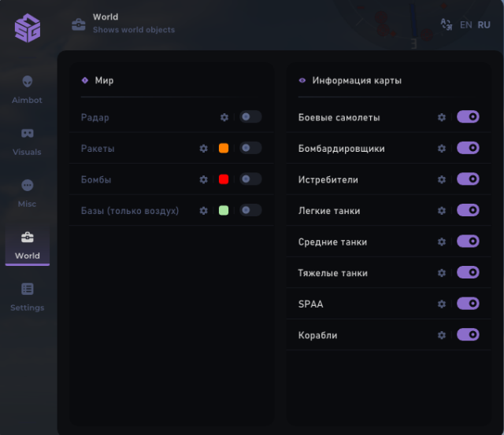Open the Visuals tab

coord(28,141)
